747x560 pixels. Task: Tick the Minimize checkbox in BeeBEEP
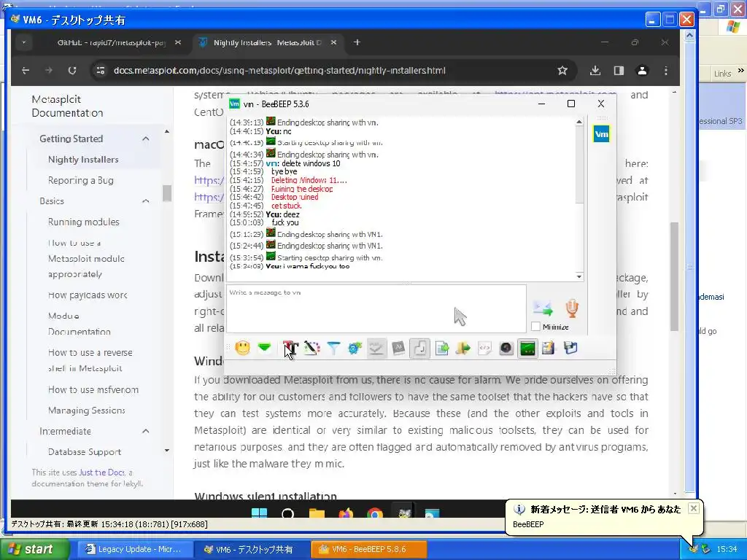click(536, 327)
